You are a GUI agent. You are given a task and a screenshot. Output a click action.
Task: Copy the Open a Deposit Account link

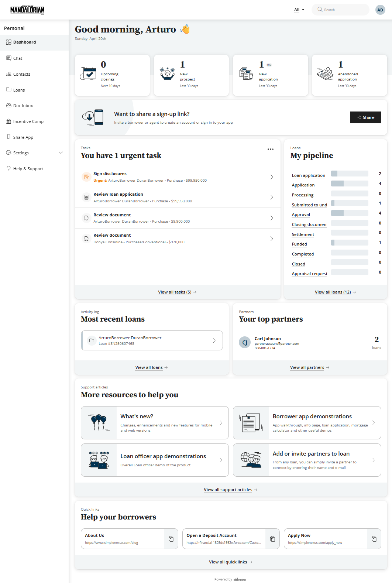(x=272, y=539)
